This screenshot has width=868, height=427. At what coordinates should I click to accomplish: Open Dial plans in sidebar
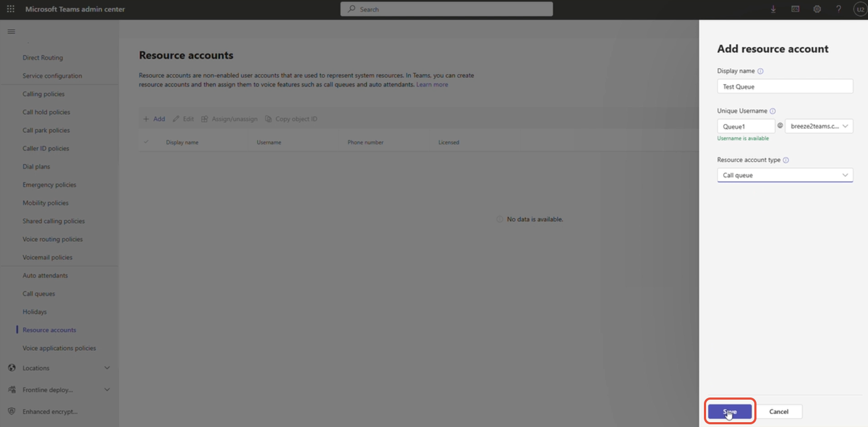pos(36,167)
